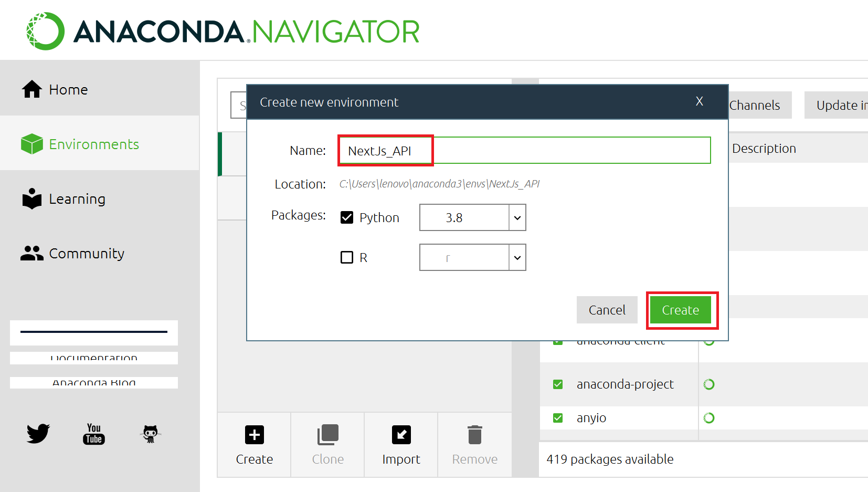This screenshot has width=868, height=492.
Task: Expand the R version dropdown
Action: [517, 257]
